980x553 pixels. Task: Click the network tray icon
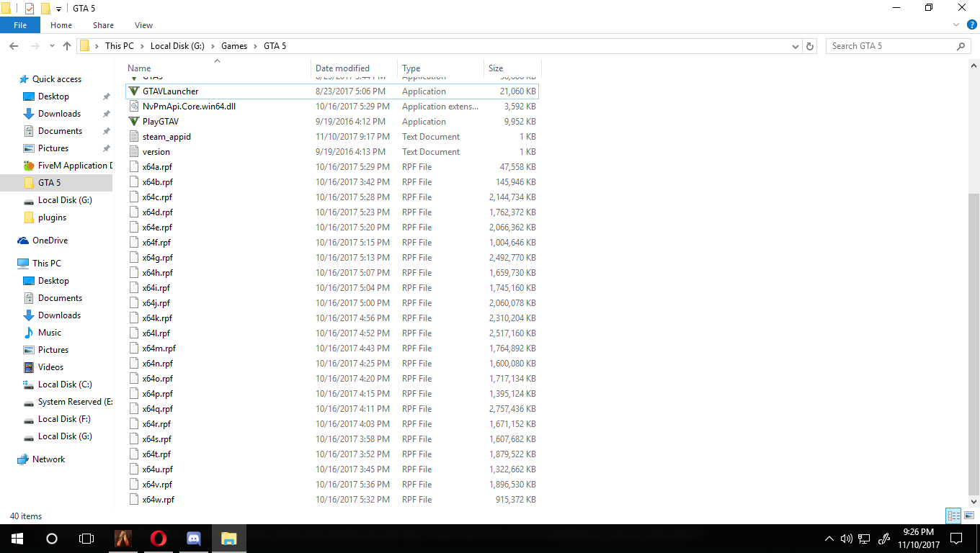click(865, 539)
